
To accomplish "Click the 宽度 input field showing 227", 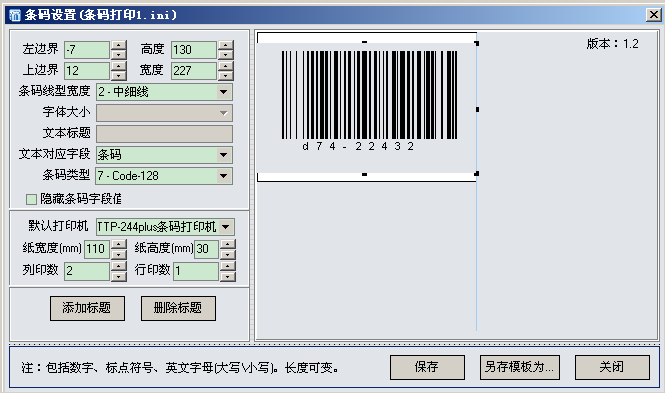I will [194, 71].
